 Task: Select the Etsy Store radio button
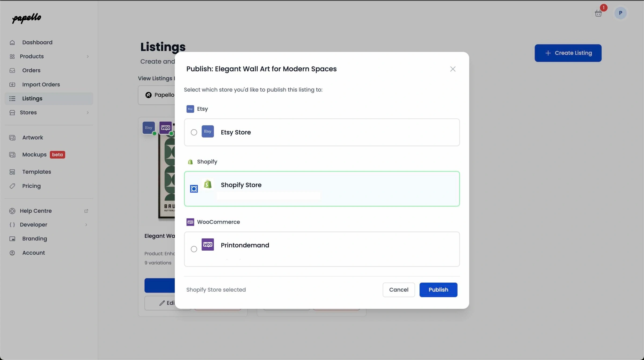pyautogui.click(x=194, y=132)
